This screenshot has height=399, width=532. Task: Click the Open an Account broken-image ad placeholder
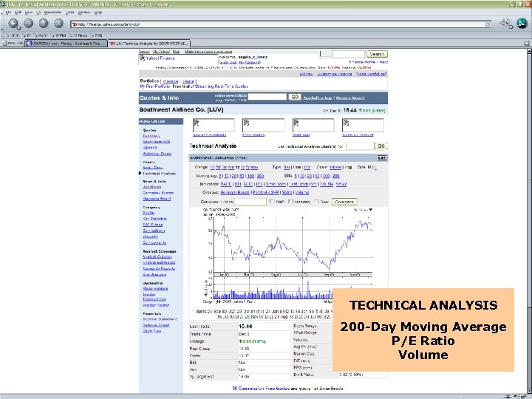click(x=363, y=125)
